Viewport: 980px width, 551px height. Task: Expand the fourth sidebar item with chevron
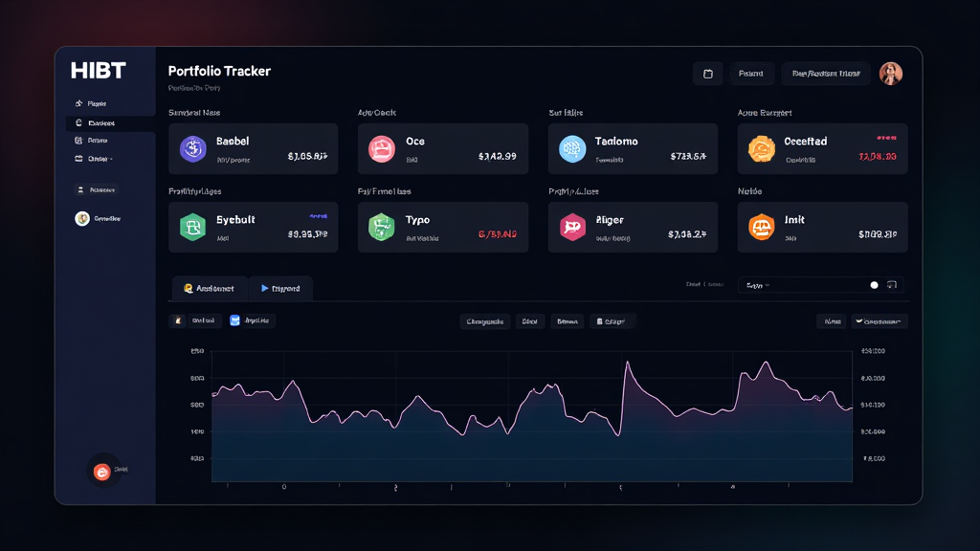(x=99, y=159)
